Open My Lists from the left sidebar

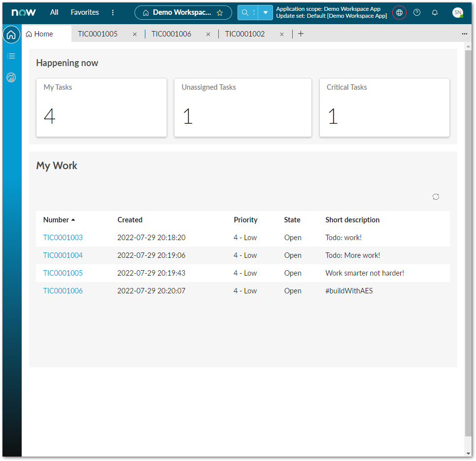coord(11,56)
